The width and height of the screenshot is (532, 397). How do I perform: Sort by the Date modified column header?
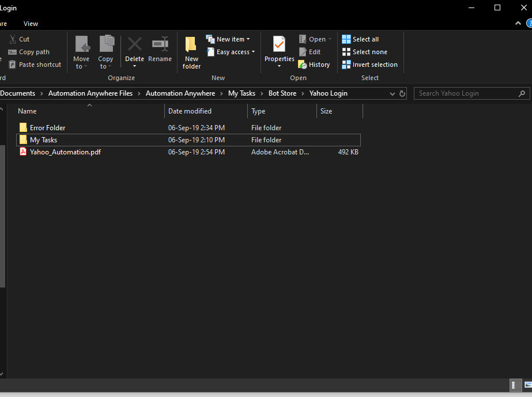click(x=190, y=111)
